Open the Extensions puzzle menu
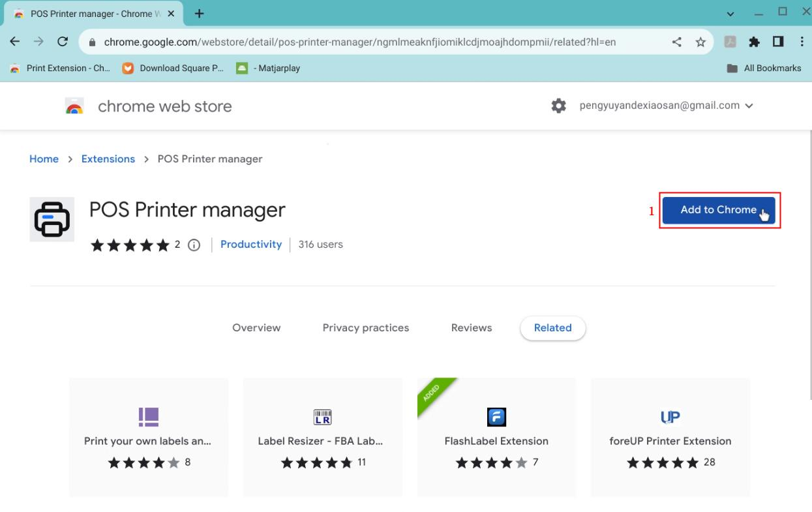This screenshot has height=512, width=812. (755, 42)
